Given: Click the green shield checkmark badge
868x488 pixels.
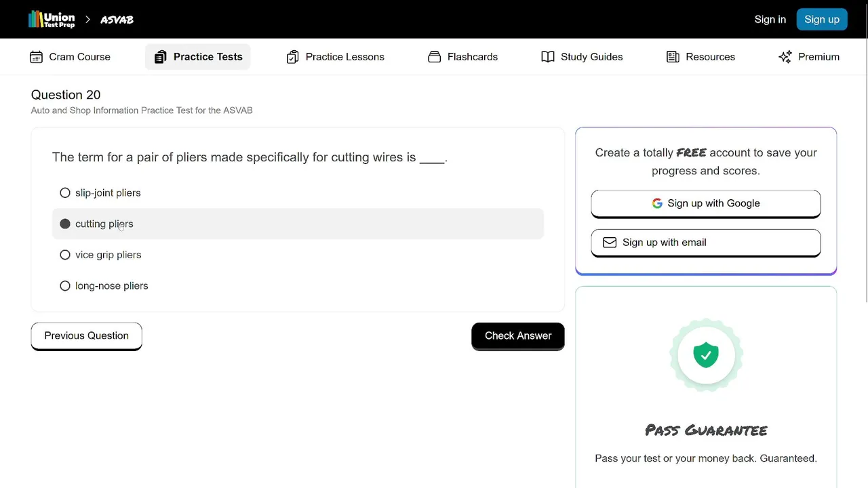Looking at the screenshot, I should click(706, 355).
